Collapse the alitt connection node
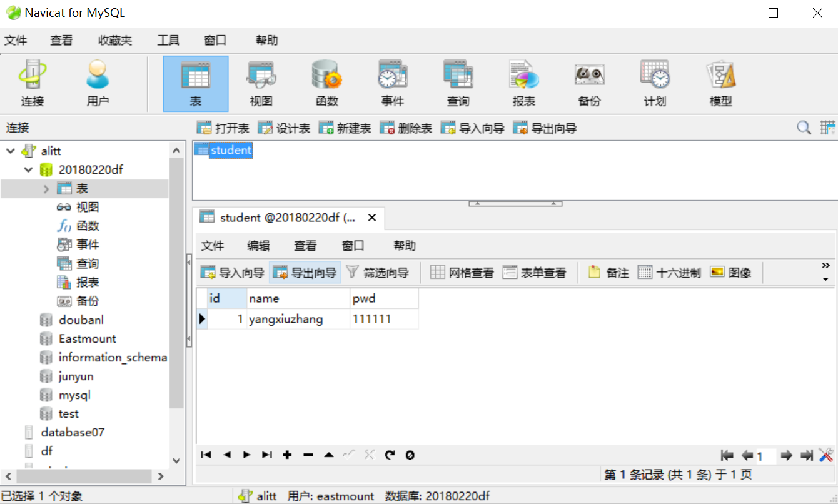838x504 pixels. pos(11,151)
